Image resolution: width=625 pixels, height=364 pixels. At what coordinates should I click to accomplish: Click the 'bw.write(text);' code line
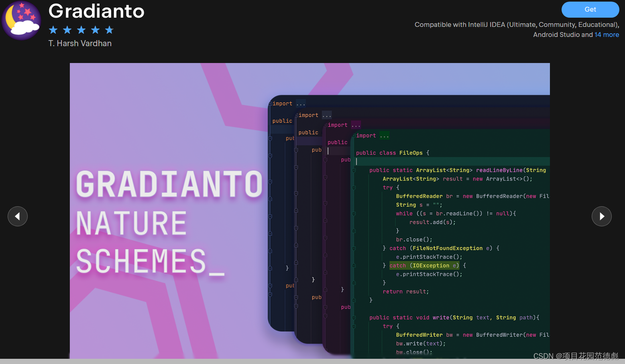click(x=421, y=344)
